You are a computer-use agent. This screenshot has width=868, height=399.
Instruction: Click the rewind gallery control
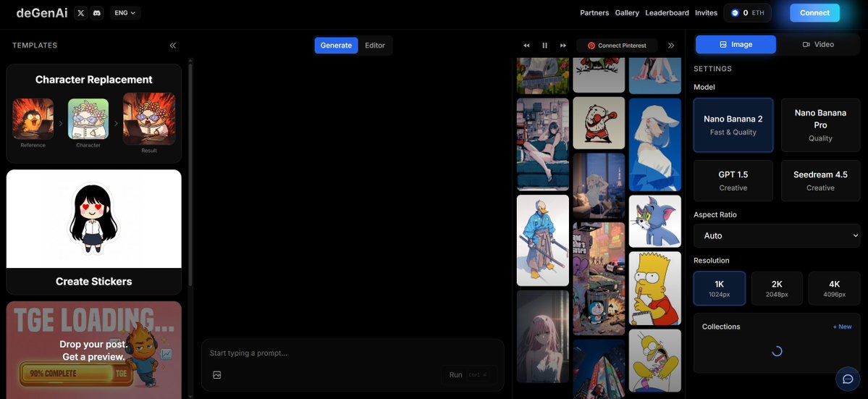pyautogui.click(x=526, y=46)
